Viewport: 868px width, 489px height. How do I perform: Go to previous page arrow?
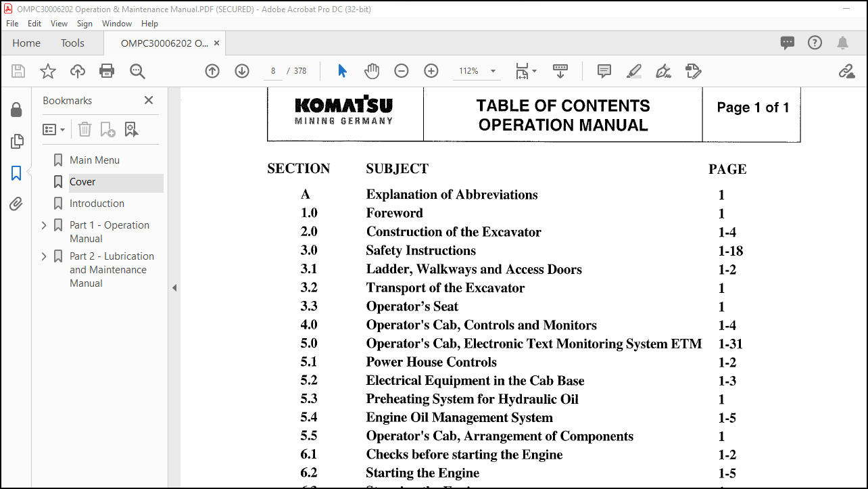coord(212,71)
